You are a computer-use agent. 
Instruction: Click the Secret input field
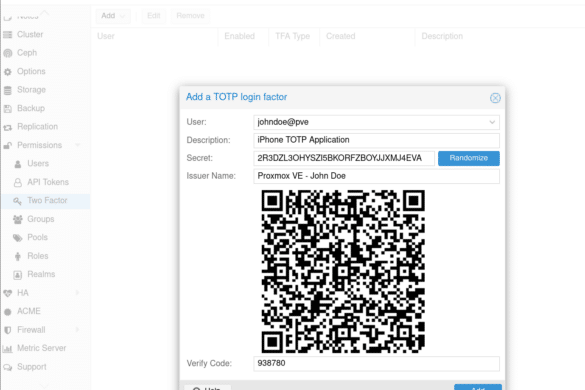coord(344,158)
